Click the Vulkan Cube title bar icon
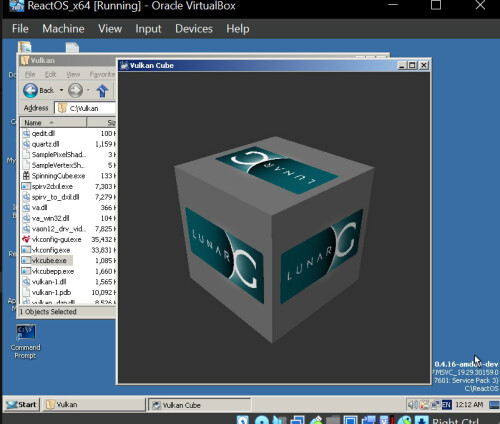The height and width of the screenshot is (424, 500). [x=124, y=65]
